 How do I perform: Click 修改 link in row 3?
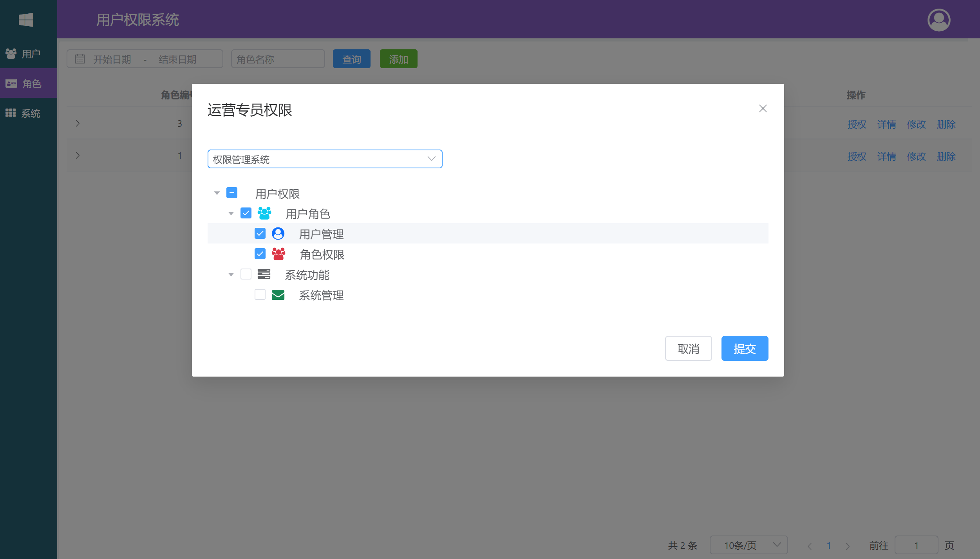coord(916,124)
